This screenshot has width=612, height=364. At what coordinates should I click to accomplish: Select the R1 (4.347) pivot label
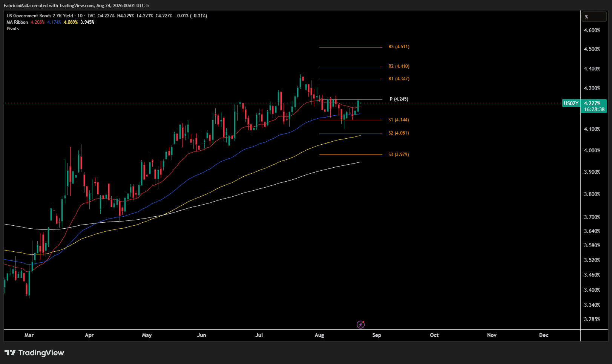tap(399, 79)
